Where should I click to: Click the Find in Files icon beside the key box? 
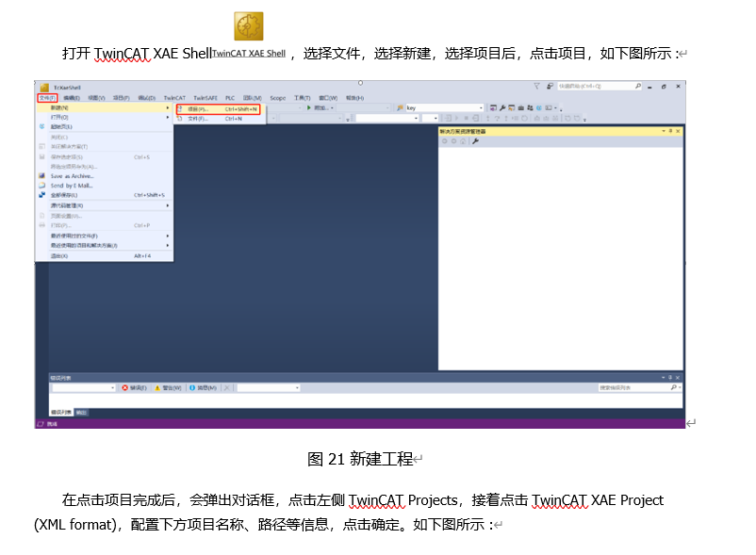click(x=401, y=108)
